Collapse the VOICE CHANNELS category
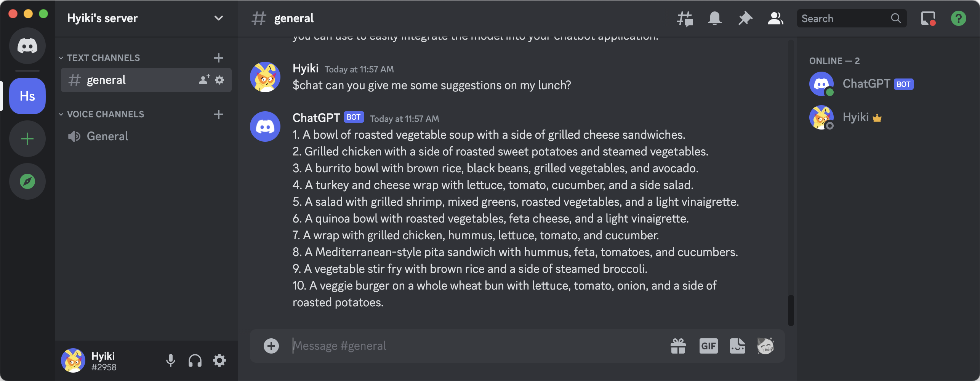The height and width of the screenshot is (381, 980). tap(102, 114)
